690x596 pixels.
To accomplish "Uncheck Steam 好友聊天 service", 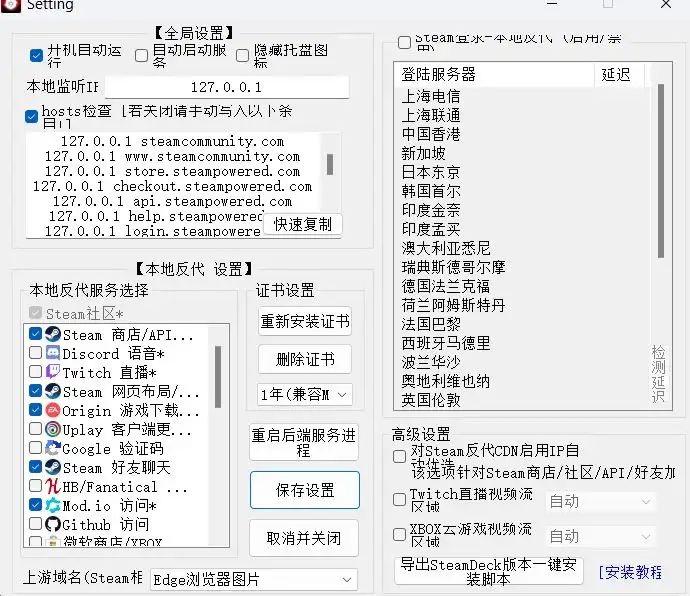I will coord(36,467).
